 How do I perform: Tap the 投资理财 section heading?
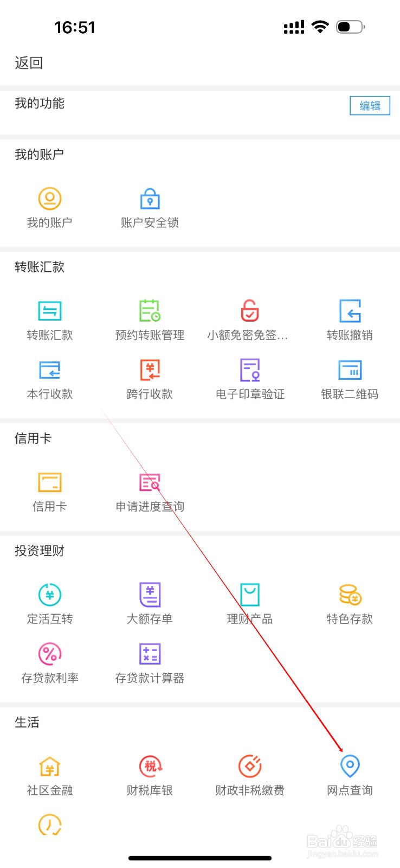pos(40,551)
